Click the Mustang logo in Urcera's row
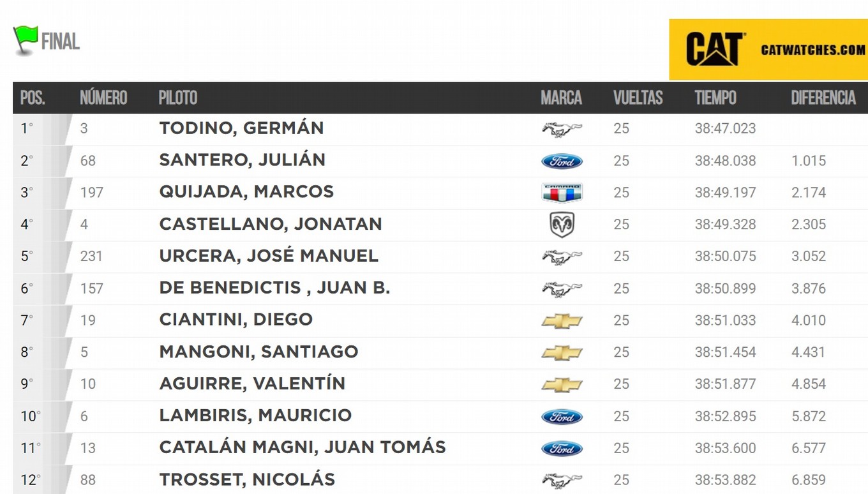 [562, 257]
